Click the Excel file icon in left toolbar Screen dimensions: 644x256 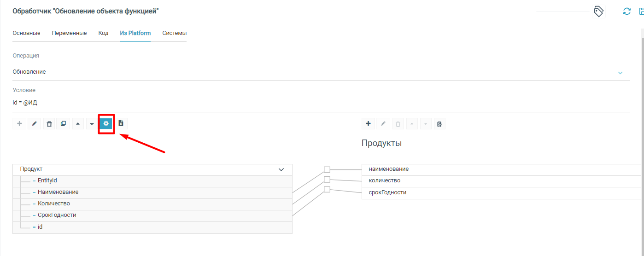click(121, 123)
